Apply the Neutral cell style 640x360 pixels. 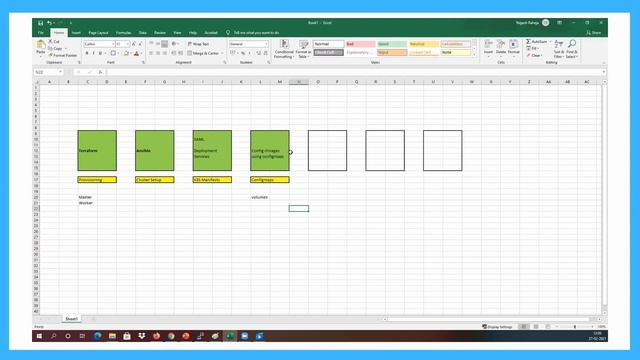point(424,44)
